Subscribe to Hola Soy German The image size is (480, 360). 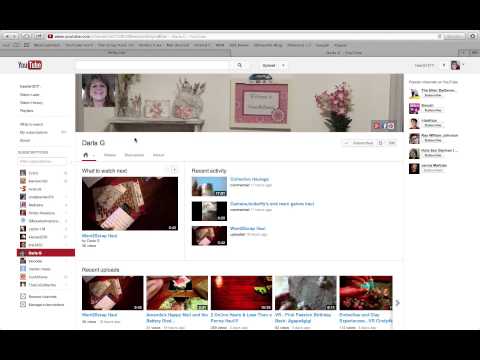[433, 155]
